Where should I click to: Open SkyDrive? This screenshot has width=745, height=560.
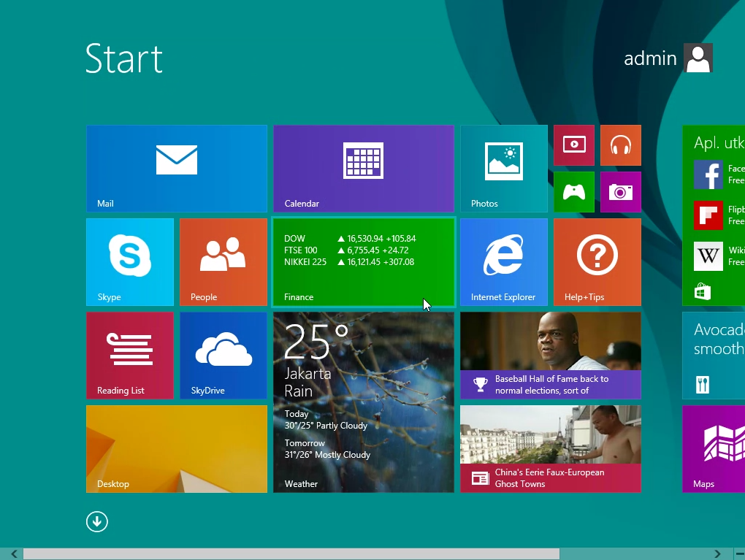coord(223,355)
